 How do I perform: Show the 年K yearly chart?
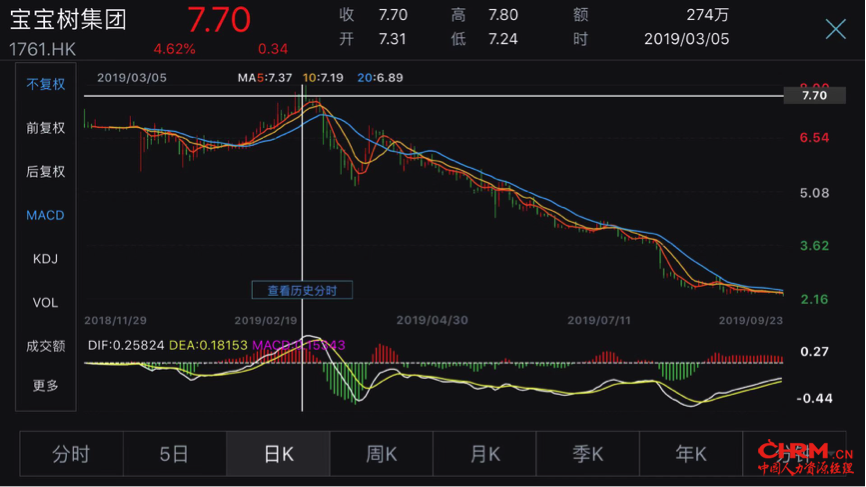[x=691, y=454]
